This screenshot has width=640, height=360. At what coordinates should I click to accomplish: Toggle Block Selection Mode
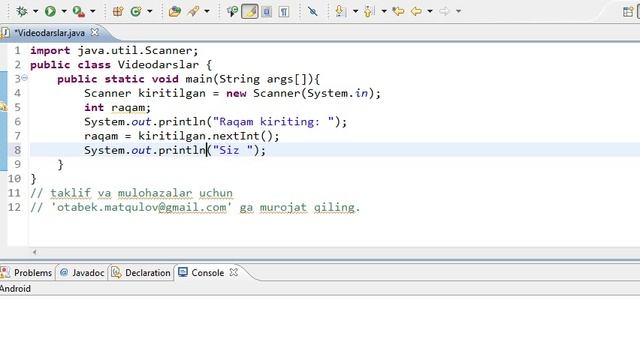point(267,12)
